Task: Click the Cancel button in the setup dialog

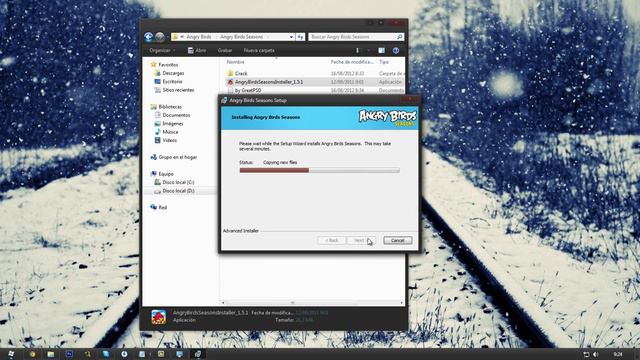Action: [398, 240]
